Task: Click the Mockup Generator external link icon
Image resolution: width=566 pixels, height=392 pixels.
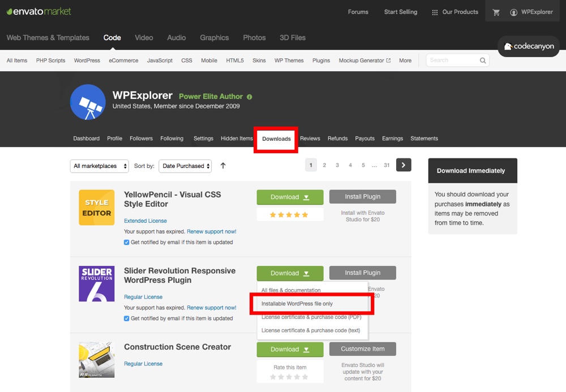Action: [x=388, y=60]
